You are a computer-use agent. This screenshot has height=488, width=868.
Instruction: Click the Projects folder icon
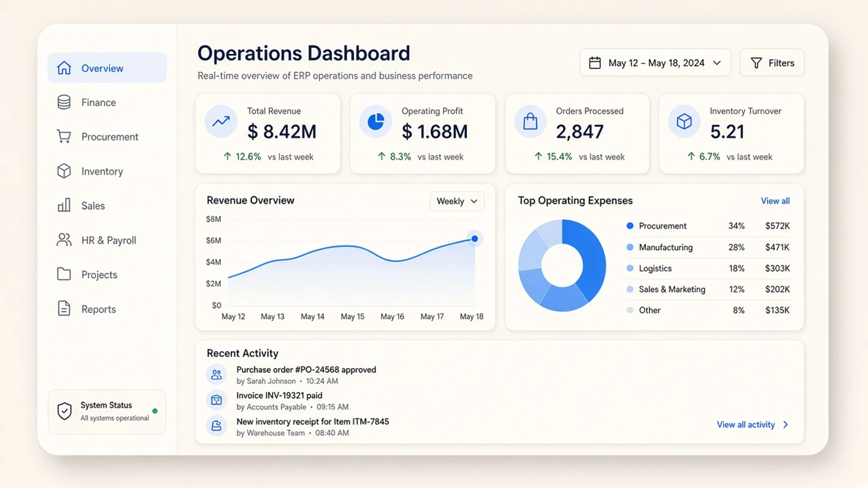pyautogui.click(x=64, y=274)
